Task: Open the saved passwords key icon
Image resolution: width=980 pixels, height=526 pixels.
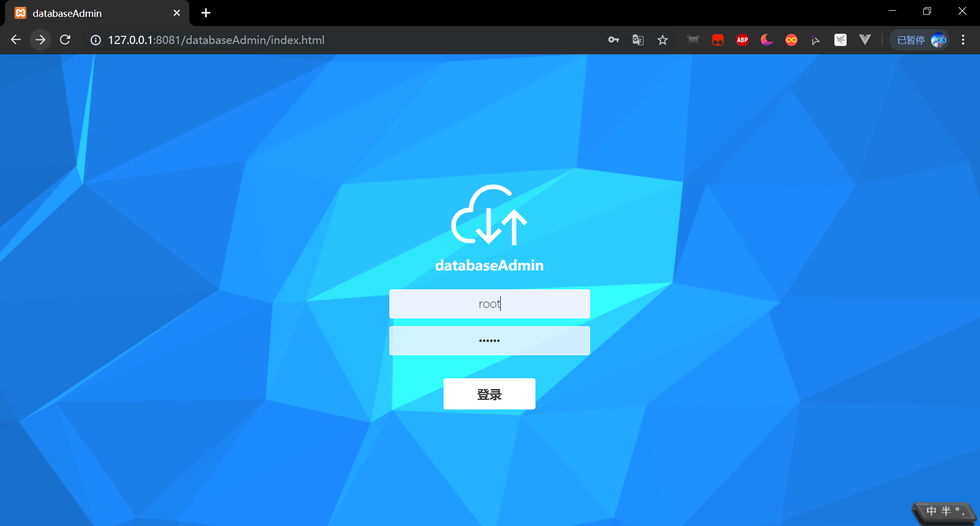Action: pyautogui.click(x=614, y=40)
